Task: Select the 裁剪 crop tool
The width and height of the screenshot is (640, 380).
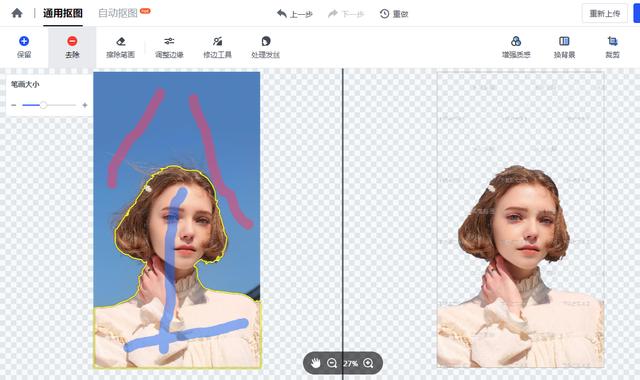Action: tap(612, 47)
